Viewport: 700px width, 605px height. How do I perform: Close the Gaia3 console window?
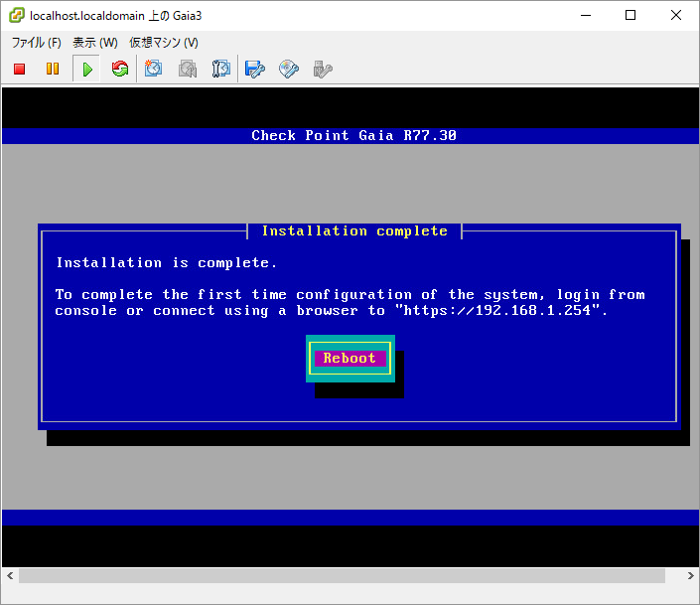click(676, 15)
